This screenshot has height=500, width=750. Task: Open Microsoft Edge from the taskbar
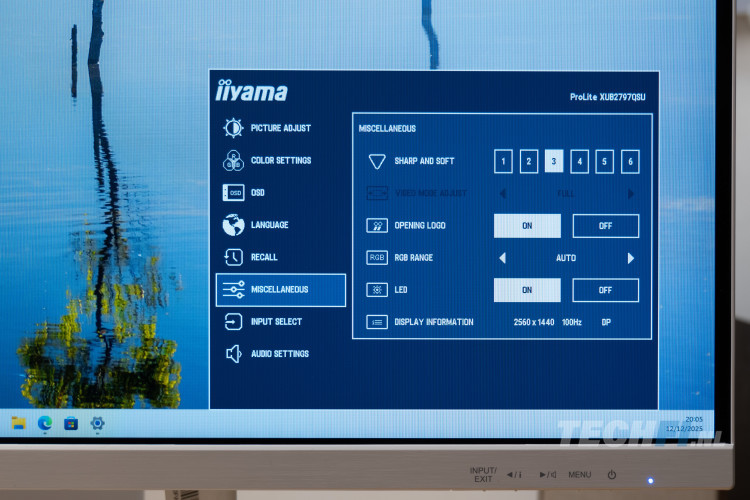(x=45, y=423)
